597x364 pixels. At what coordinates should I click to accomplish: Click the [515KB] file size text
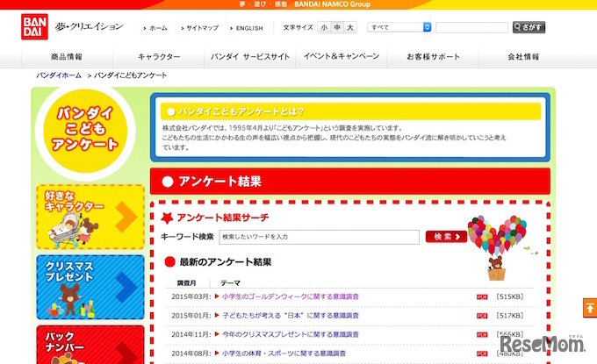coord(510,296)
